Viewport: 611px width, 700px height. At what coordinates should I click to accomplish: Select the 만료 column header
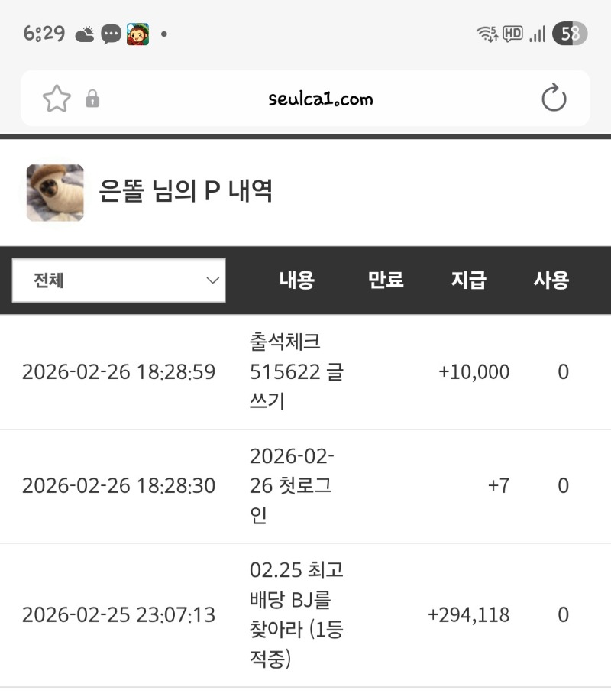click(x=386, y=280)
